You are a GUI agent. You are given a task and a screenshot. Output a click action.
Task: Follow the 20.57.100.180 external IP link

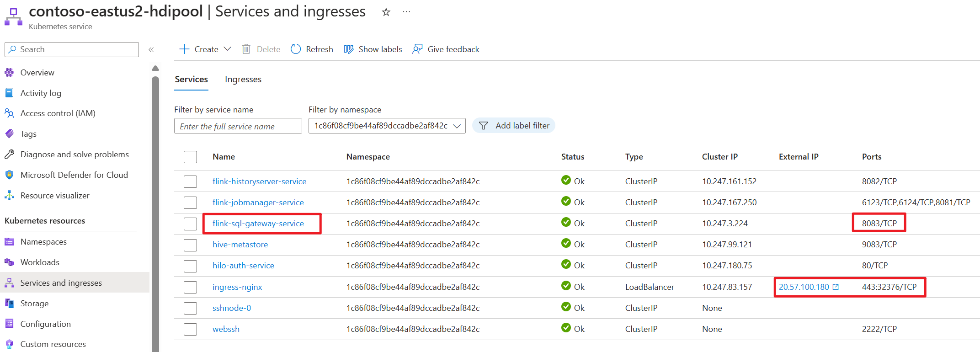tap(804, 287)
